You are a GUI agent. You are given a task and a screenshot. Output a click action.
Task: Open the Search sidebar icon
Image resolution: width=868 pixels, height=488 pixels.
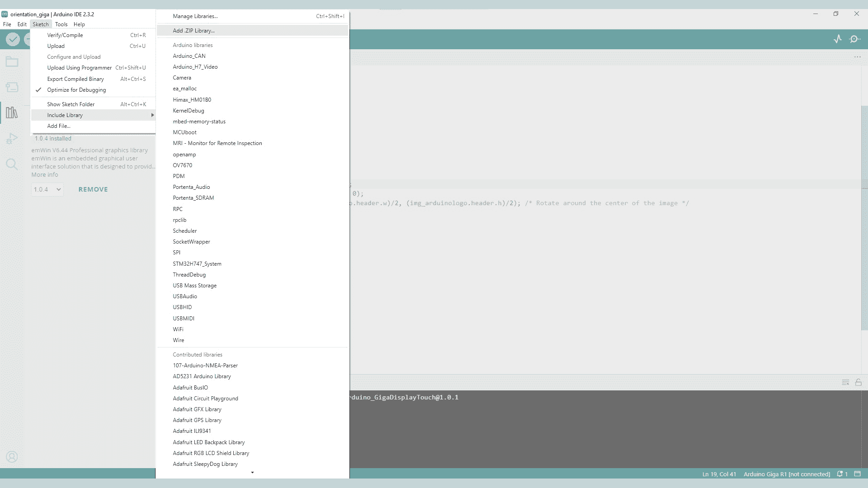(x=12, y=164)
